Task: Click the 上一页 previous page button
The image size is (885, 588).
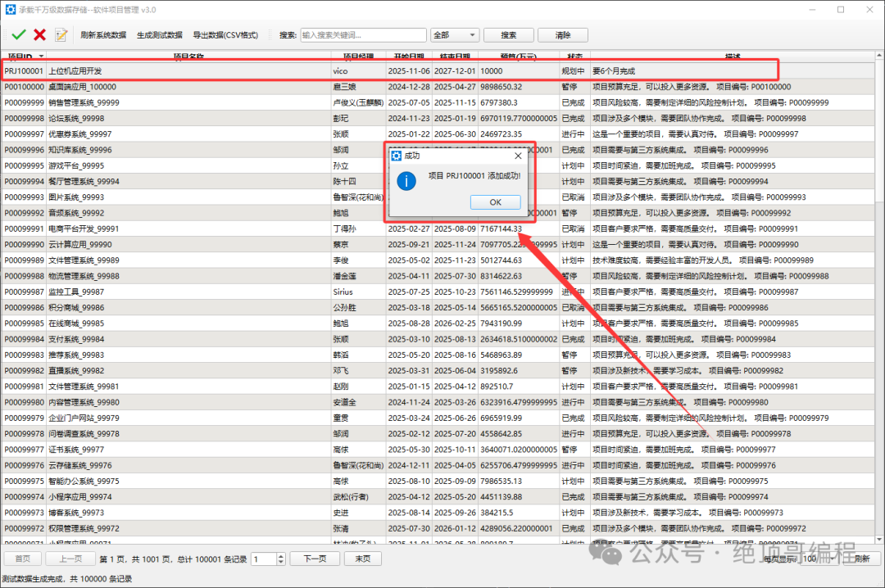Action: (70, 559)
